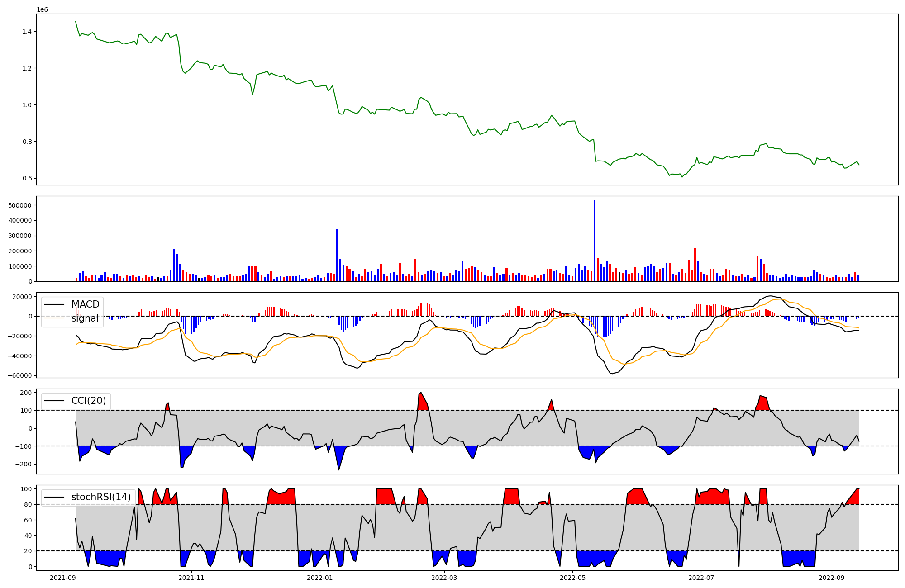Click the 1.4 tick on price axis
Viewport: 905px width, 588px height.
click(26, 32)
